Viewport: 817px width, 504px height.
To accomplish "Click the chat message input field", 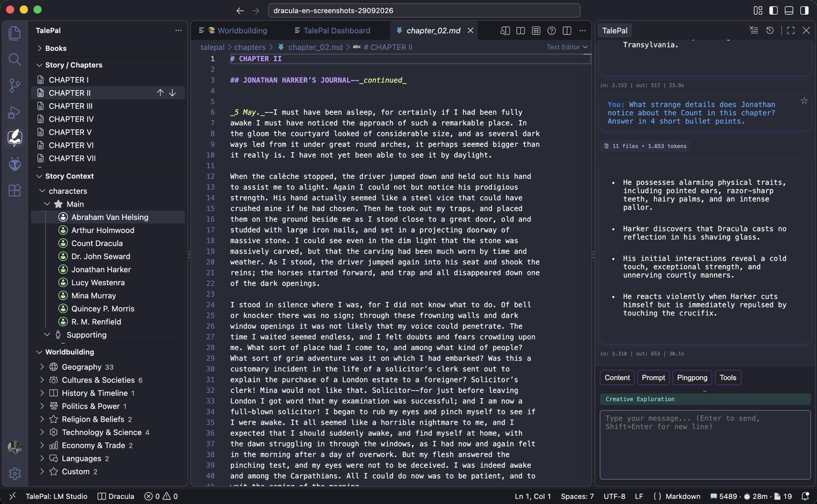I will click(705, 445).
